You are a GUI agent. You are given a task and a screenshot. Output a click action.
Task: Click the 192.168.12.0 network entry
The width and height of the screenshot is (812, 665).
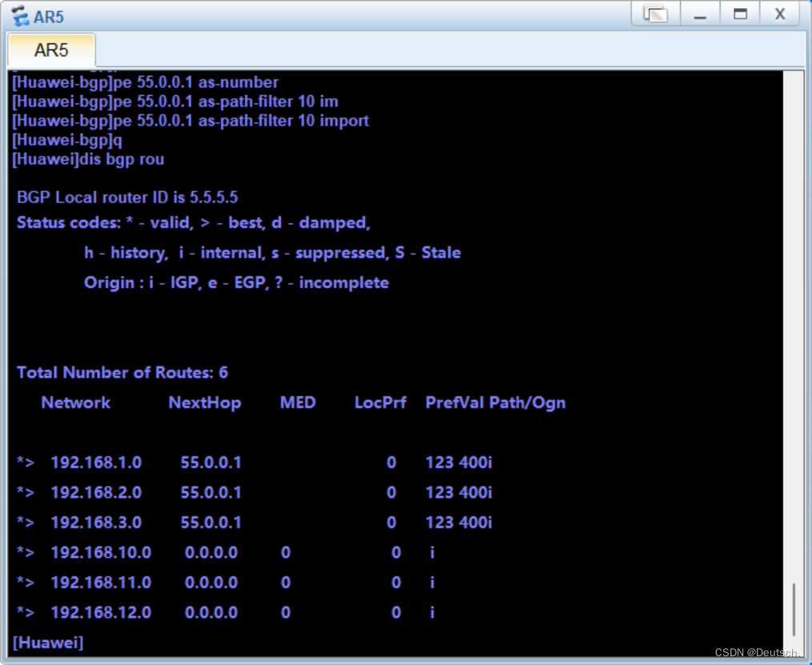[x=101, y=612]
